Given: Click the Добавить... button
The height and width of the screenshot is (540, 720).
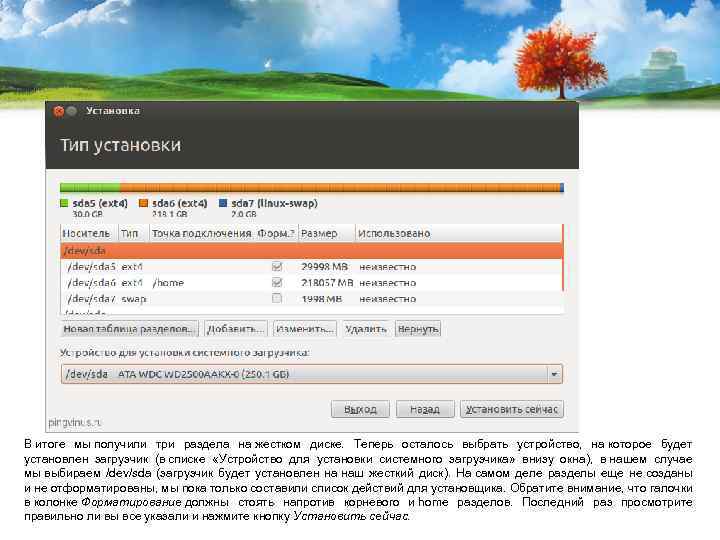Looking at the screenshot, I should 236,329.
